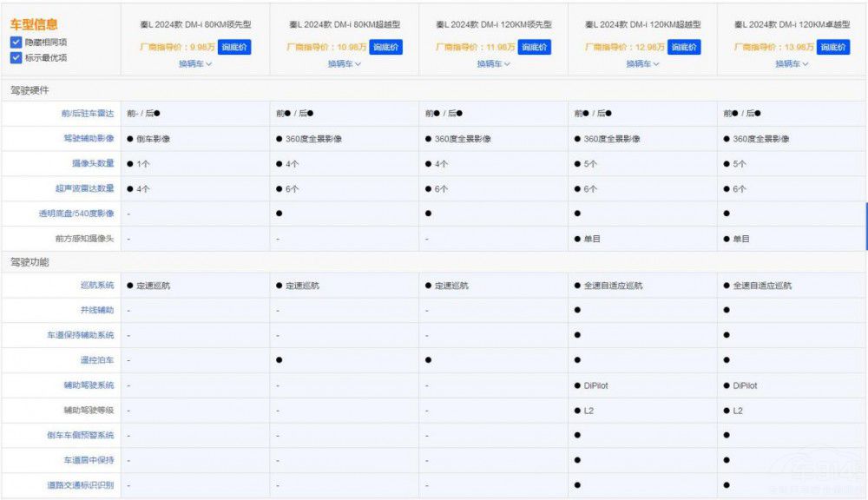Toggle the 隐藏相同项 checkbox
This screenshot has width=868, height=500.
[16, 43]
